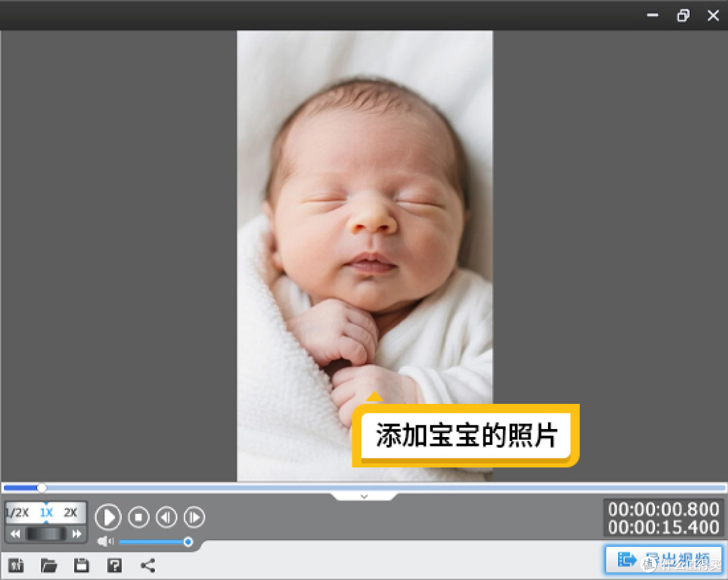Set playback speed to 1/2X
728x580 pixels.
tap(17, 513)
